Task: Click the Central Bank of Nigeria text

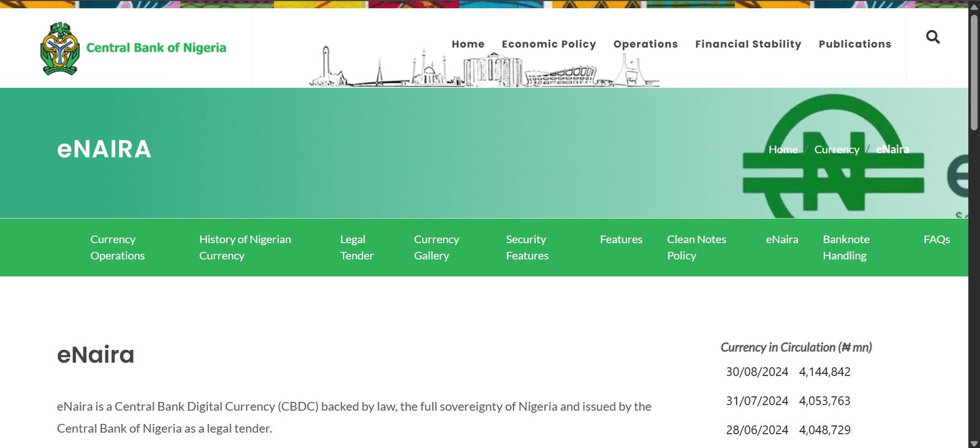Action: click(156, 48)
